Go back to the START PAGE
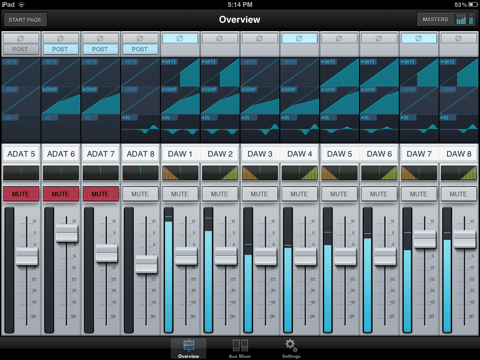The width and height of the screenshot is (480, 360). click(25, 20)
